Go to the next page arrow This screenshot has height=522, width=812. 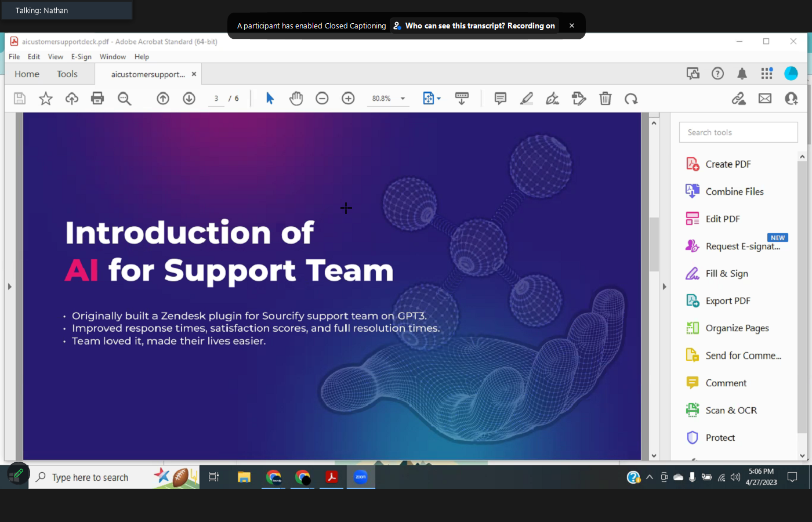coord(189,99)
